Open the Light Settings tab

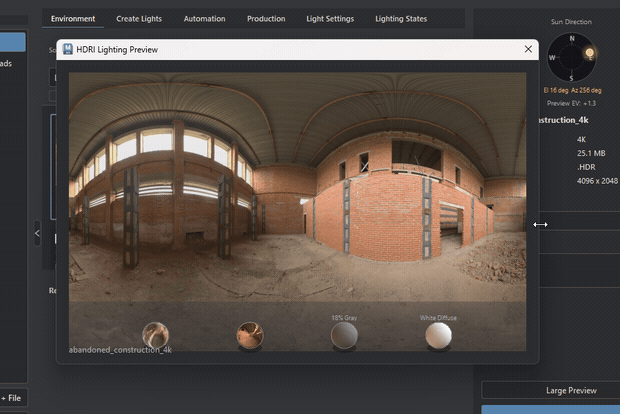(x=330, y=19)
